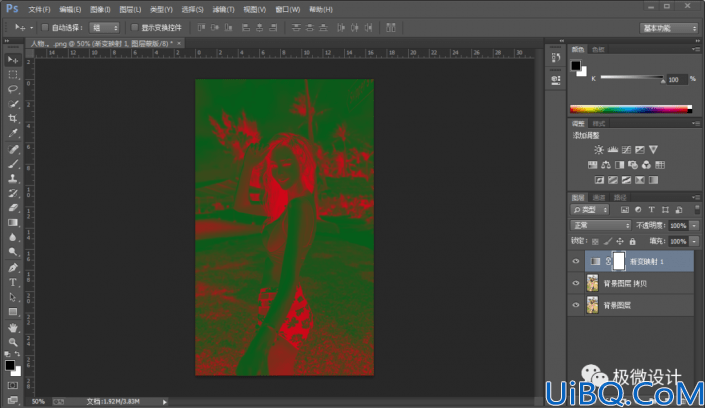Open the 文件(F) menu

coord(39,9)
